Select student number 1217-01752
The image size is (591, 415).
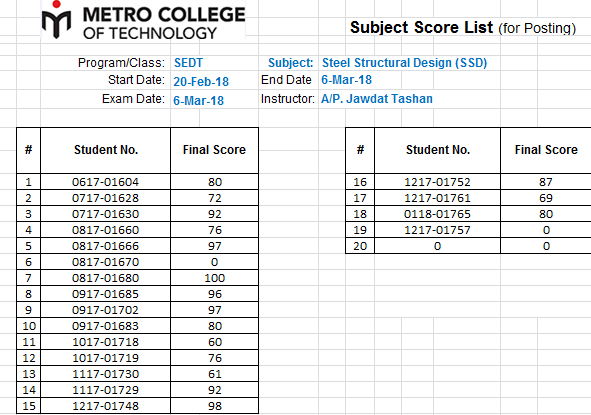438,182
